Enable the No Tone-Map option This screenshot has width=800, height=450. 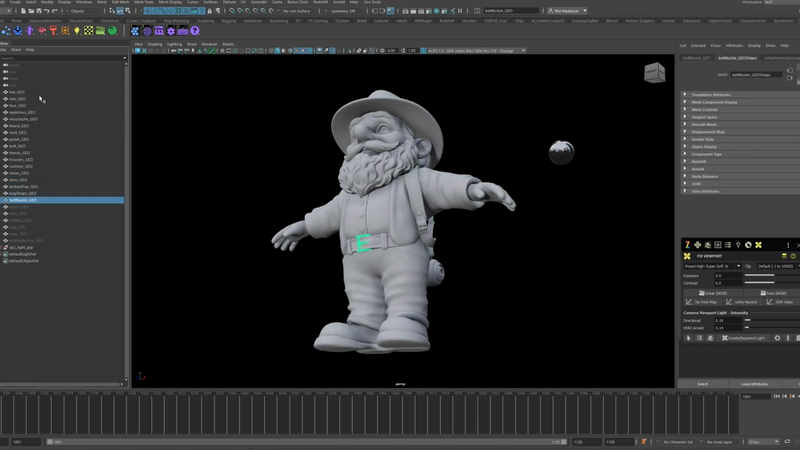point(701,302)
